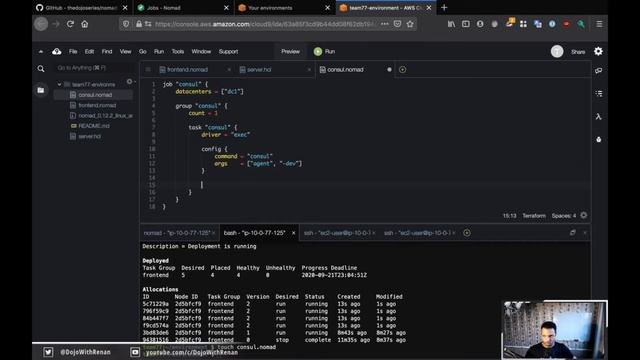Viewport: 640px width, 360px height.
Task: Click the AWS Cloud9 cloud logo icon
Action: [x=57, y=51]
